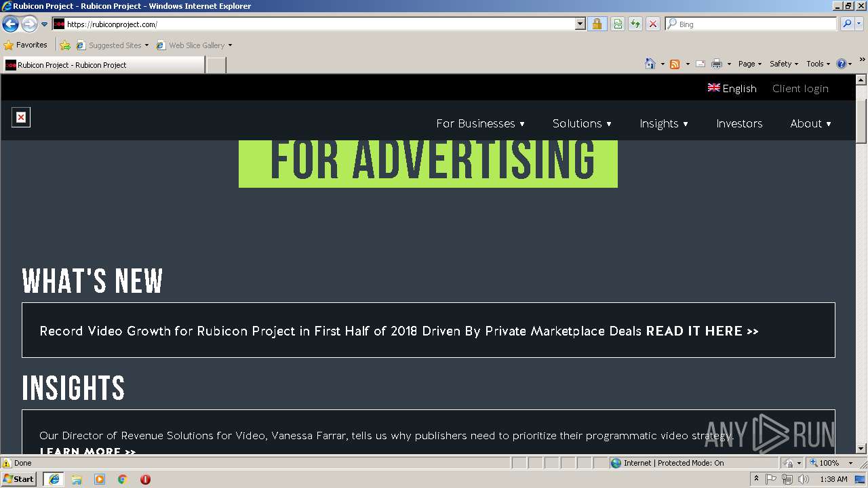Open Chrome from the taskbar
This screenshot has width=868, height=488.
[123, 479]
